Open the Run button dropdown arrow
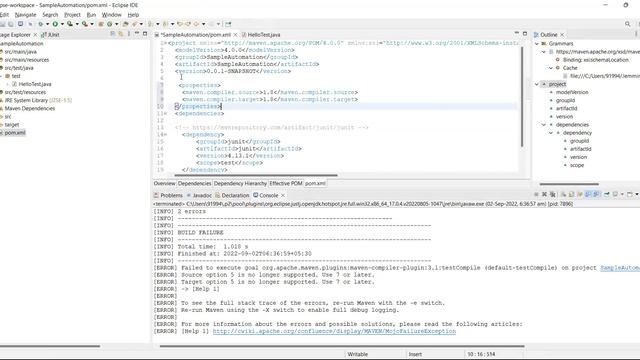 (62, 24)
